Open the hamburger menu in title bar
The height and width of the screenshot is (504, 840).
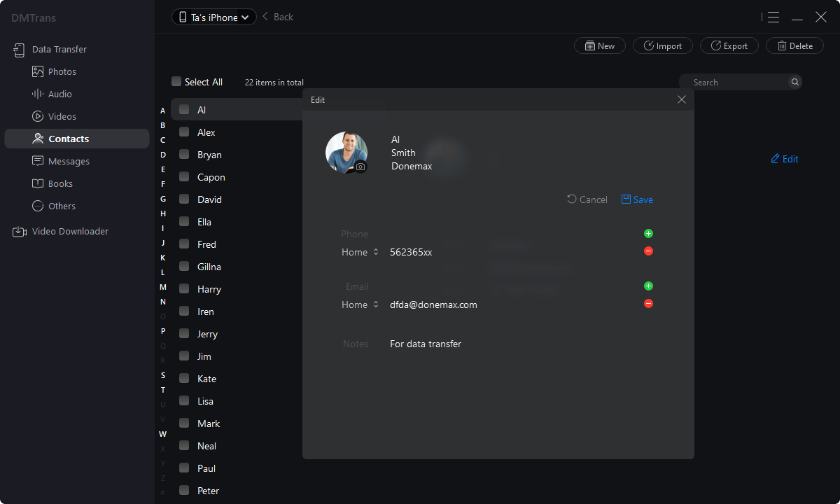(x=773, y=17)
